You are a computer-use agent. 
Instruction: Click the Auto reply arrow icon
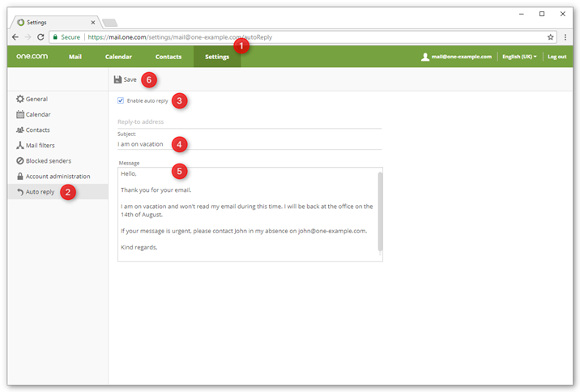click(x=20, y=192)
